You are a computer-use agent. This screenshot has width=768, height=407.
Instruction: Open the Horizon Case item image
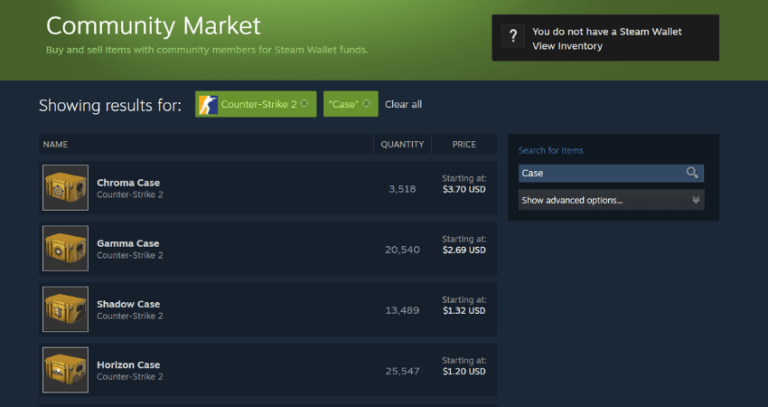tap(65, 370)
